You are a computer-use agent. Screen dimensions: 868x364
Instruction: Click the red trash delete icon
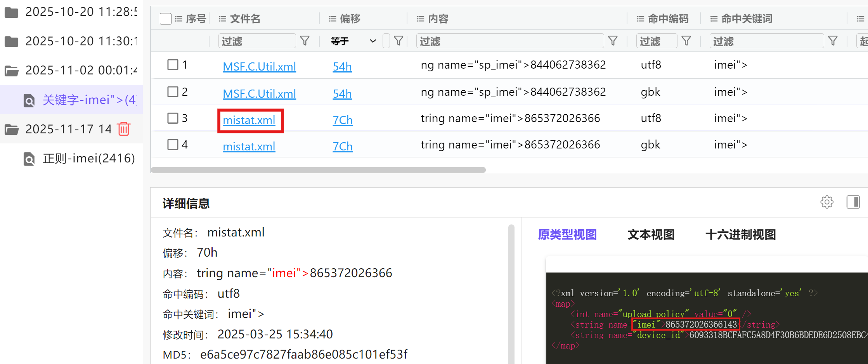123,129
